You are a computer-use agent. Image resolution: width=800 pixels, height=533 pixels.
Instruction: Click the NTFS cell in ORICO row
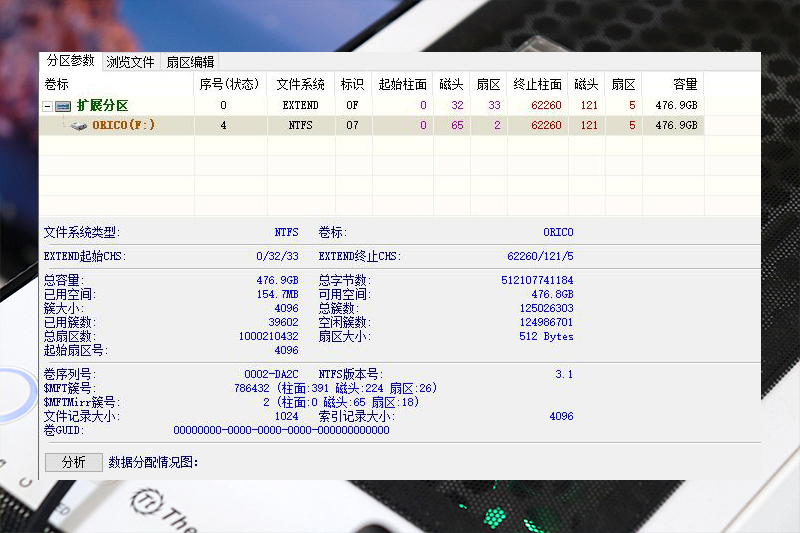click(301, 125)
